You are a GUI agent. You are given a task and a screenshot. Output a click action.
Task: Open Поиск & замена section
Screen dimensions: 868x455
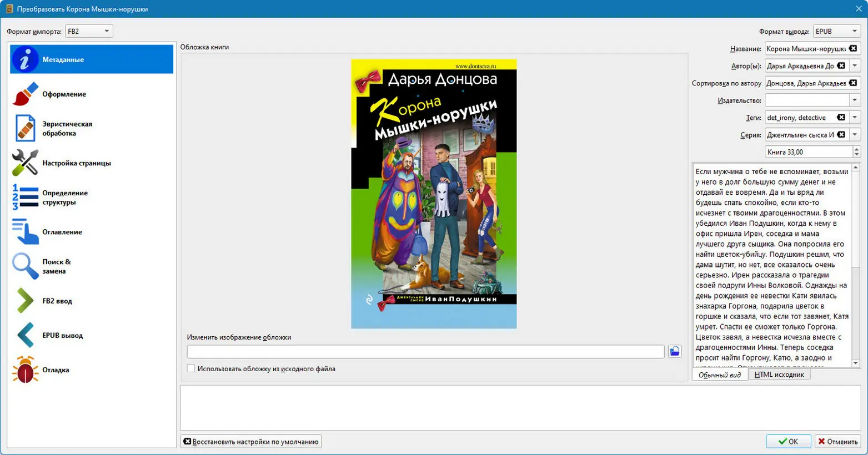[92, 266]
